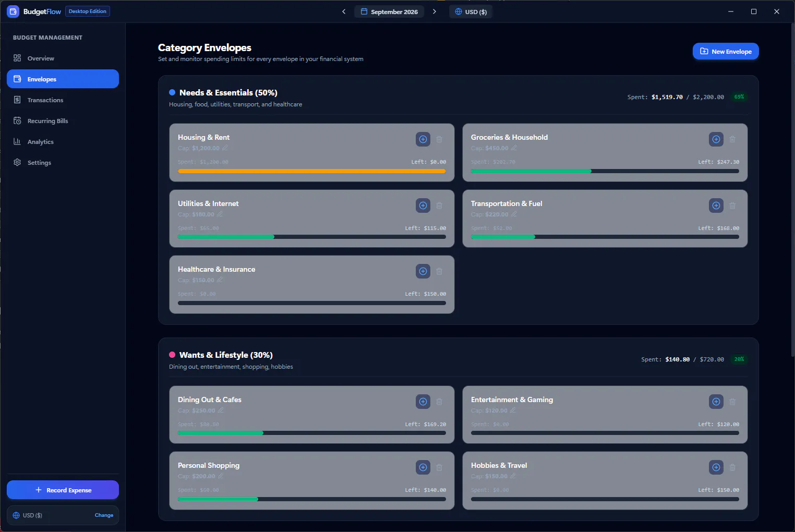This screenshot has width=795, height=532.
Task: Delete the Hobbies & Travel envelope
Action: (732, 467)
